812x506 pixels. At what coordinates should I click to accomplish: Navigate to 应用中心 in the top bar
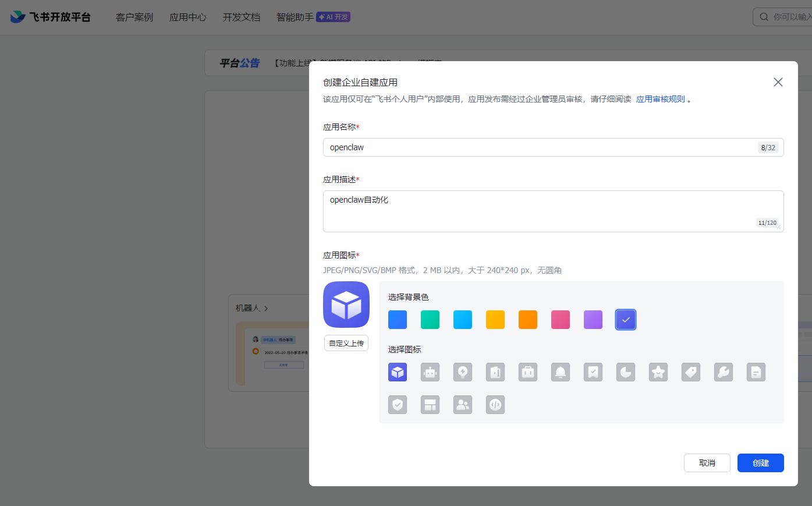point(187,17)
